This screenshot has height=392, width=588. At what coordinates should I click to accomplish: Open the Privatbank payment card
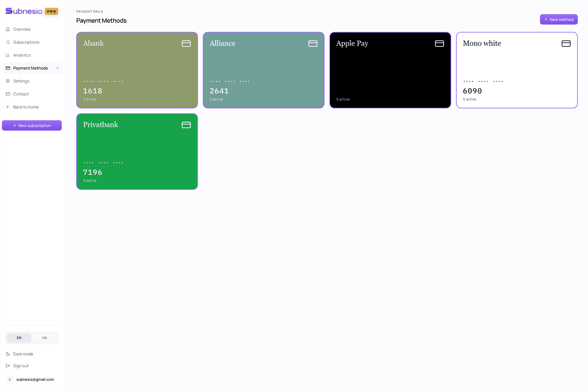[137, 151]
